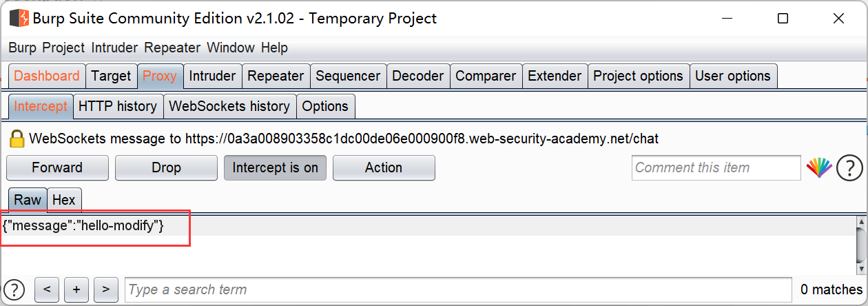Screen dimensions: 868x306
Task: Toggle the Intercept is on button
Action: pyautogui.click(x=275, y=167)
